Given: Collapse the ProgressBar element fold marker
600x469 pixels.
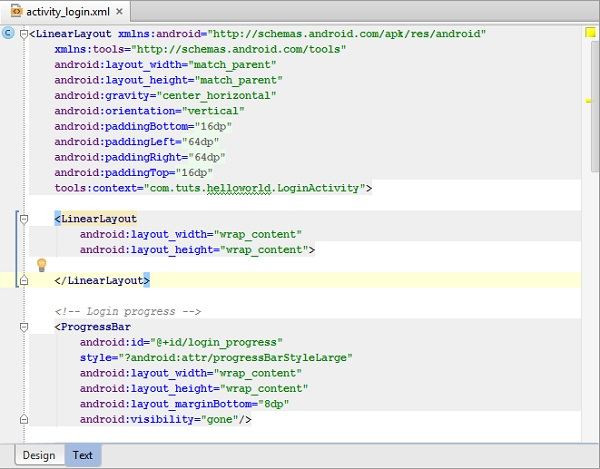Looking at the screenshot, I should click(23, 327).
